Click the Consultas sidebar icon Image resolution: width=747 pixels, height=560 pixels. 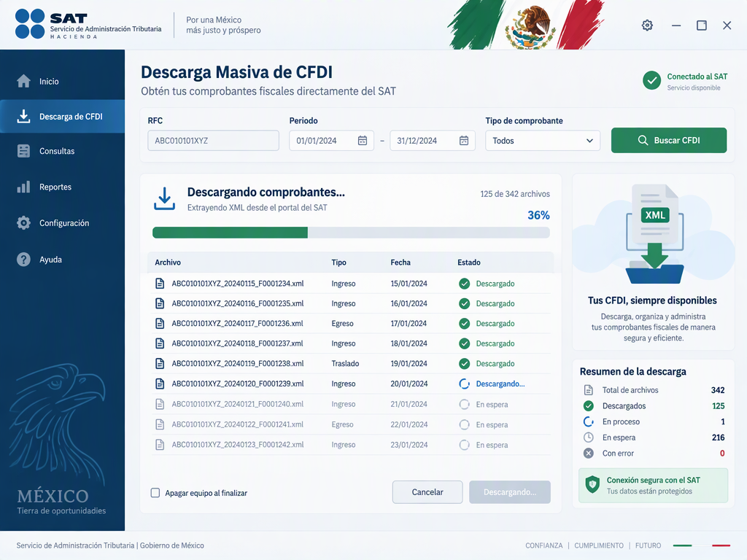(23, 151)
